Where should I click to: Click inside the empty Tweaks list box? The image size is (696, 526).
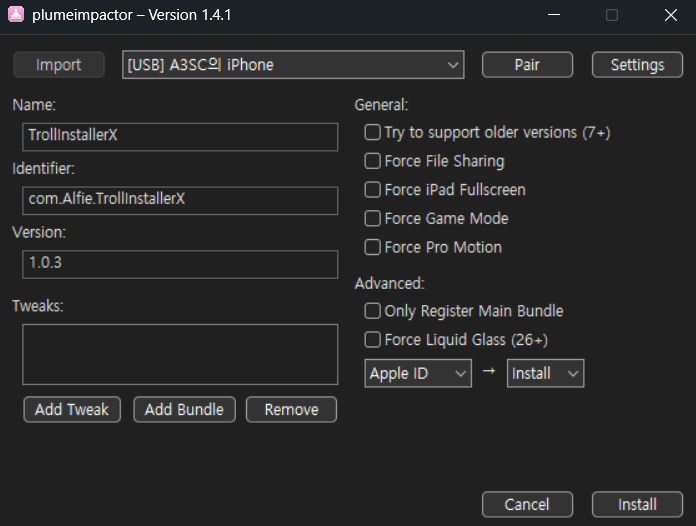click(x=180, y=354)
